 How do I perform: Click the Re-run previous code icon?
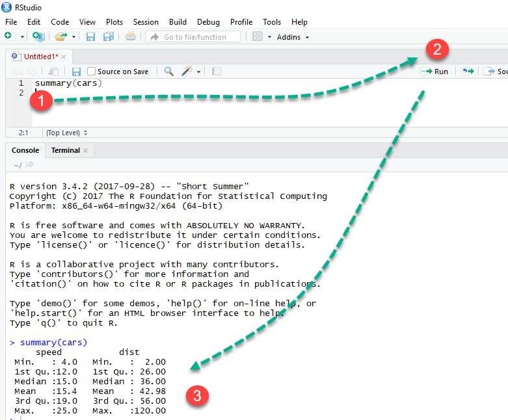[x=468, y=72]
